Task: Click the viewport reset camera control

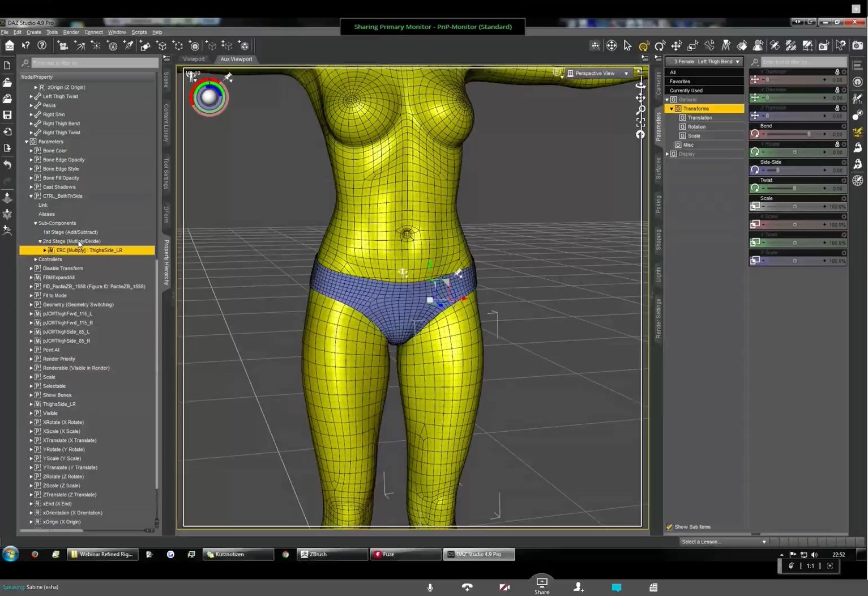Action: click(640, 134)
